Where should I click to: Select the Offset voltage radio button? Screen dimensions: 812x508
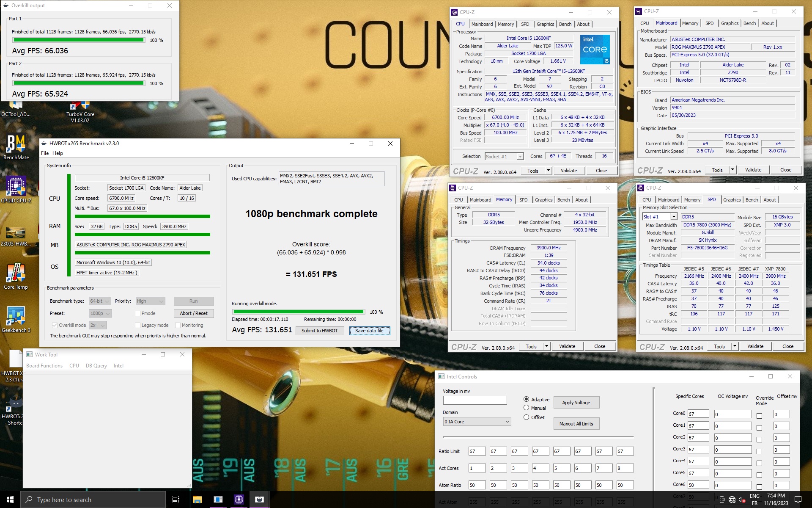point(527,417)
